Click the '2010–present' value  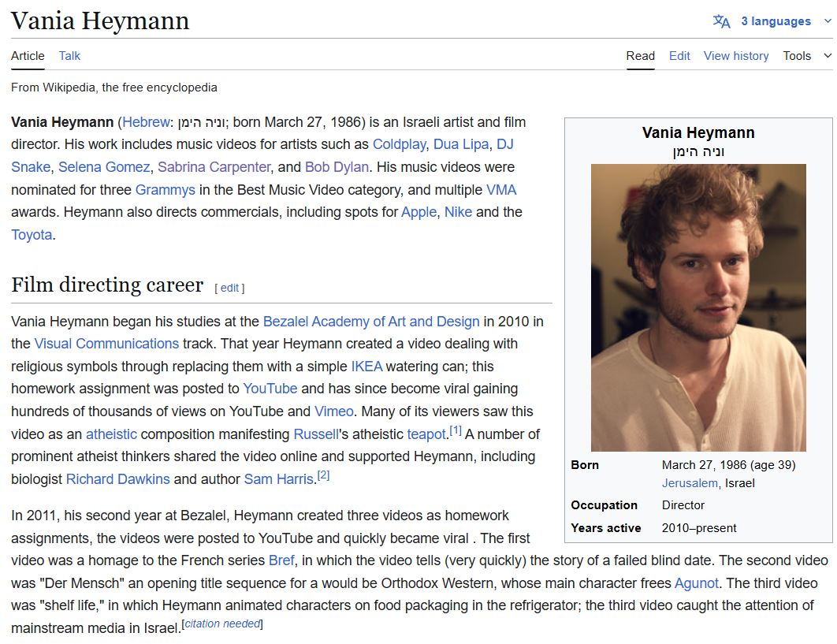(x=699, y=528)
